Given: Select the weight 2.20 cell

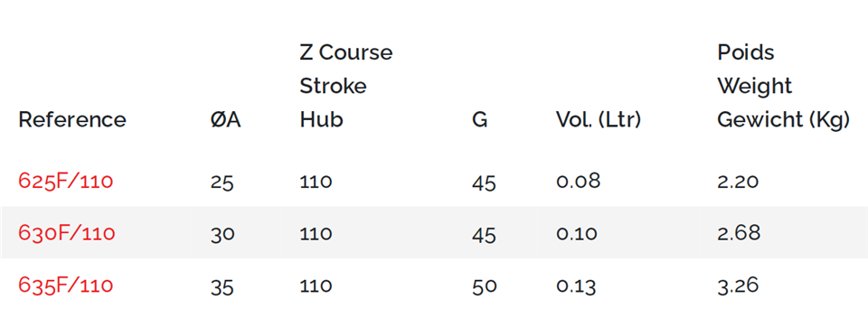Looking at the screenshot, I should pyautogui.click(x=738, y=181).
